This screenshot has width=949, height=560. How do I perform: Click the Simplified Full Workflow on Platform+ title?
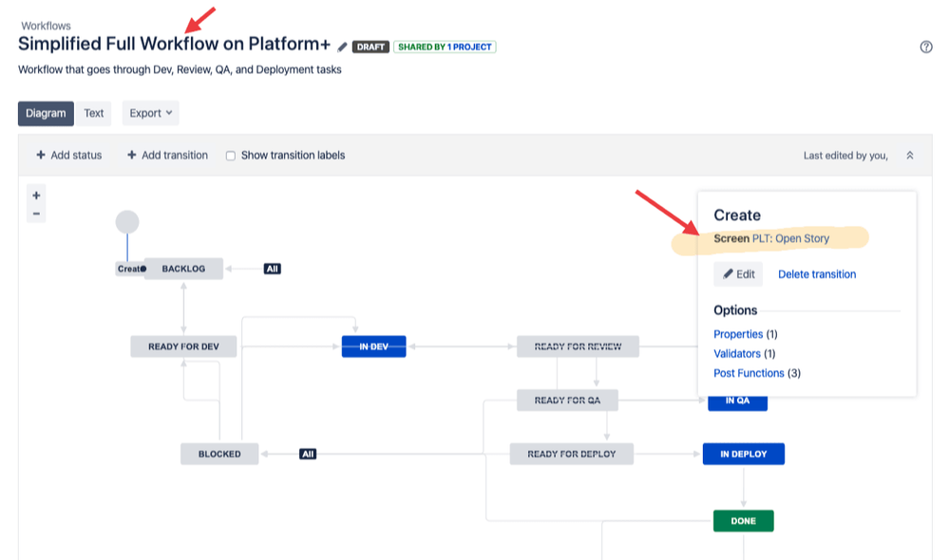(174, 45)
